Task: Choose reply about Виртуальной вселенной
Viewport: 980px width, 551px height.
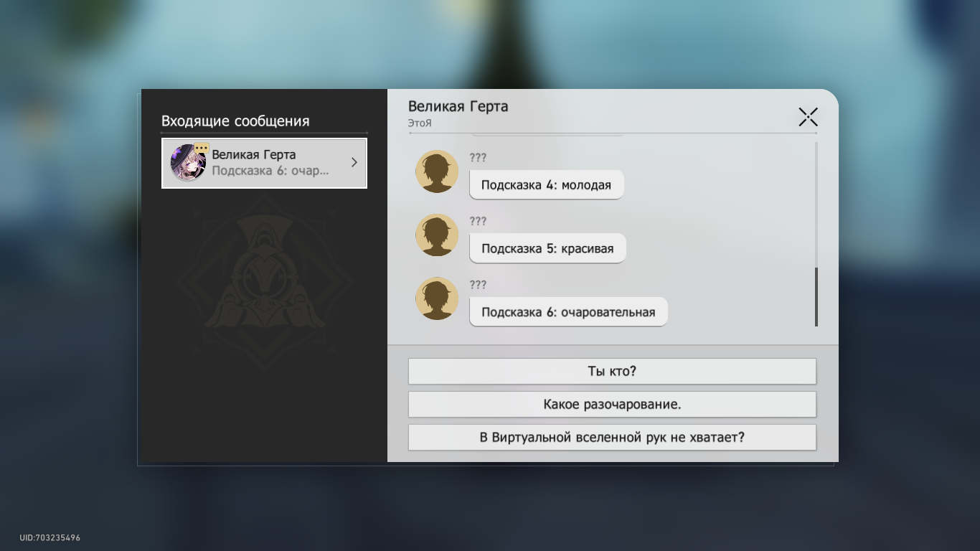Action: click(612, 437)
